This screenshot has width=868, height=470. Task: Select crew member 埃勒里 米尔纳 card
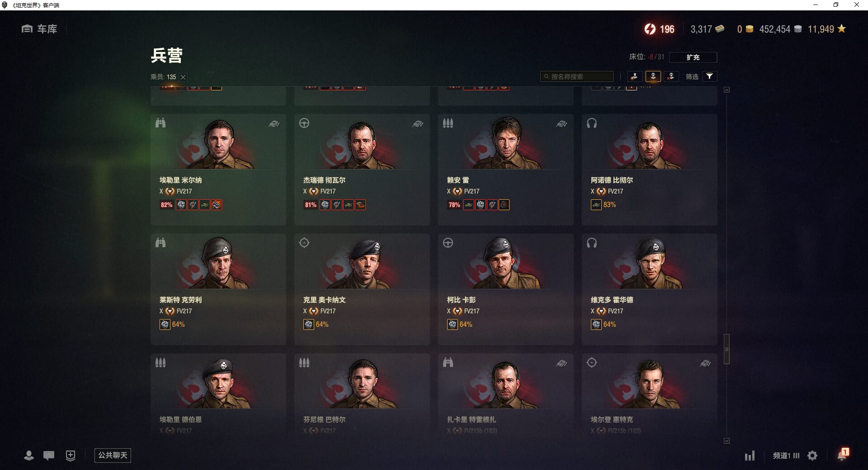pos(218,169)
